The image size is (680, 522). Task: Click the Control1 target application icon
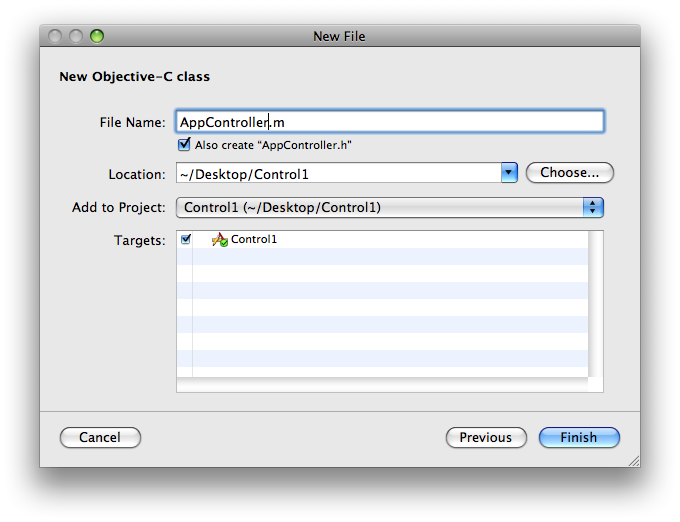(x=220, y=239)
